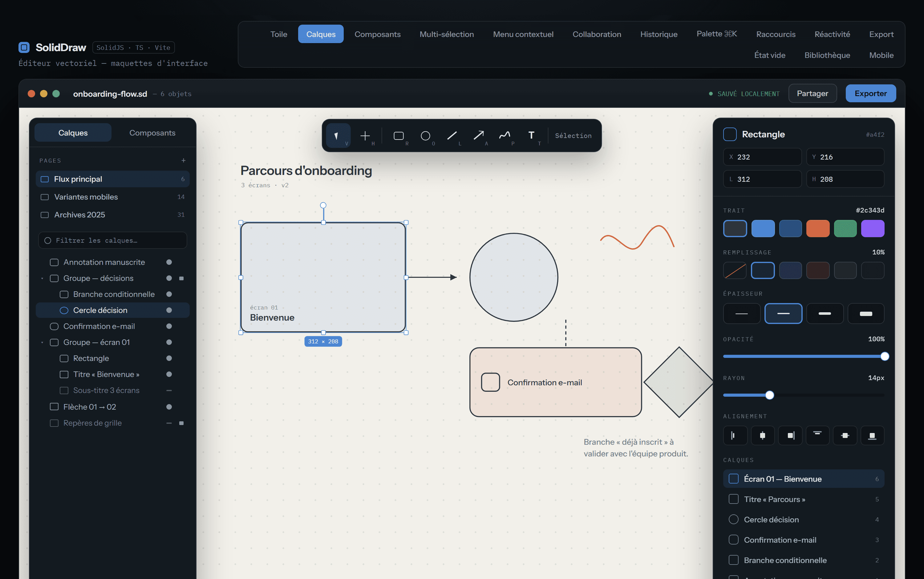Pick the second Épaisseur stroke thickness
The width and height of the screenshot is (924, 579).
pos(783,314)
